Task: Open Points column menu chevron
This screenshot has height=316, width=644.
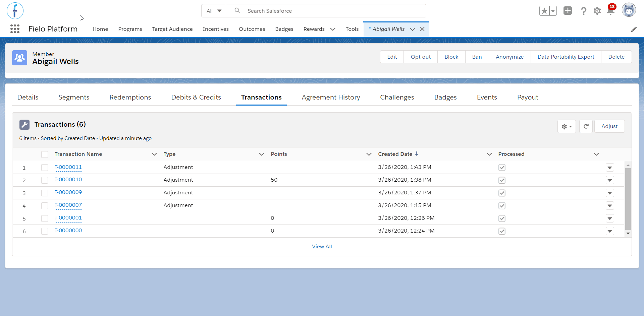Action: tap(369, 154)
